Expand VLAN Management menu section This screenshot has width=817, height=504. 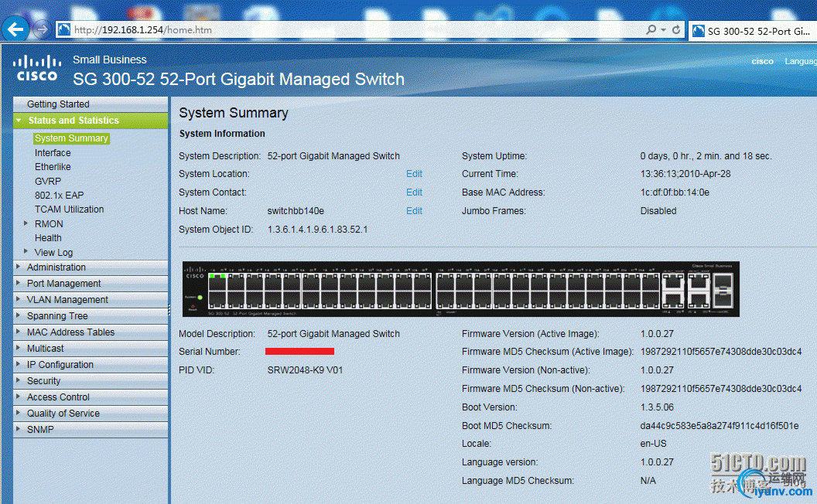[x=91, y=299]
